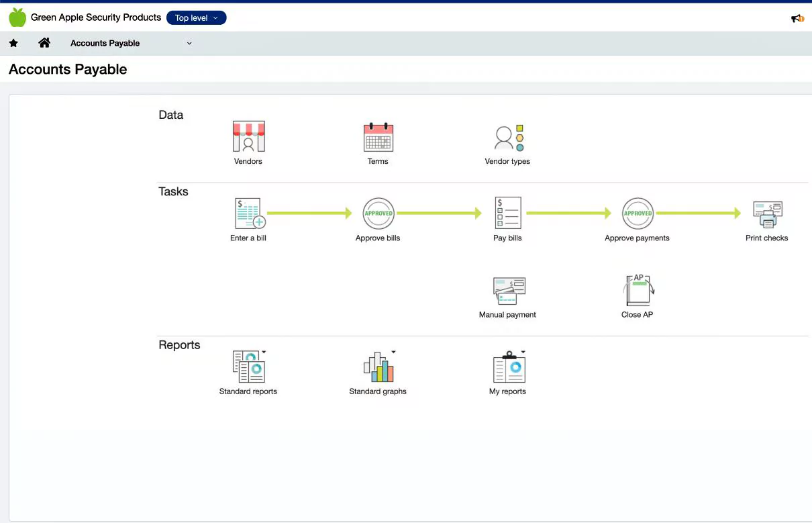Open the Manual payment icon
Image resolution: width=812 pixels, height=523 pixels.
click(x=508, y=290)
